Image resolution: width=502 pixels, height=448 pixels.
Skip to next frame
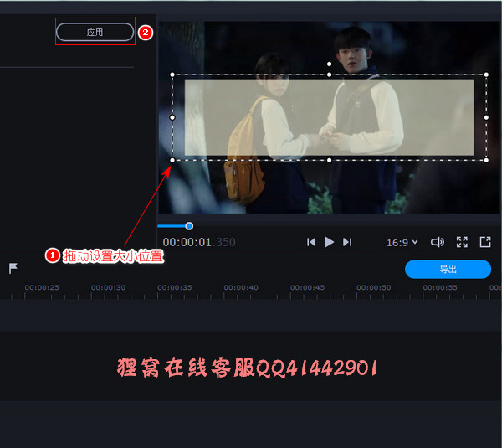347,242
